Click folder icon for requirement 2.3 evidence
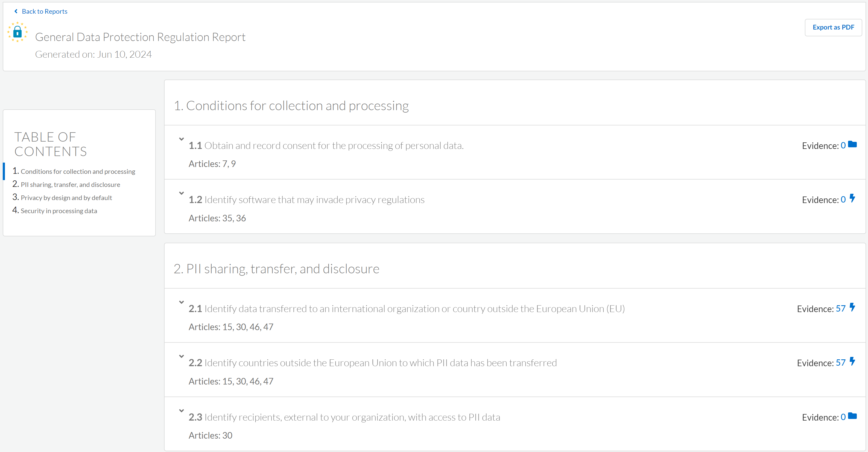Image resolution: width=868 pixels, height=452 pixels. [x=852, y=416]
